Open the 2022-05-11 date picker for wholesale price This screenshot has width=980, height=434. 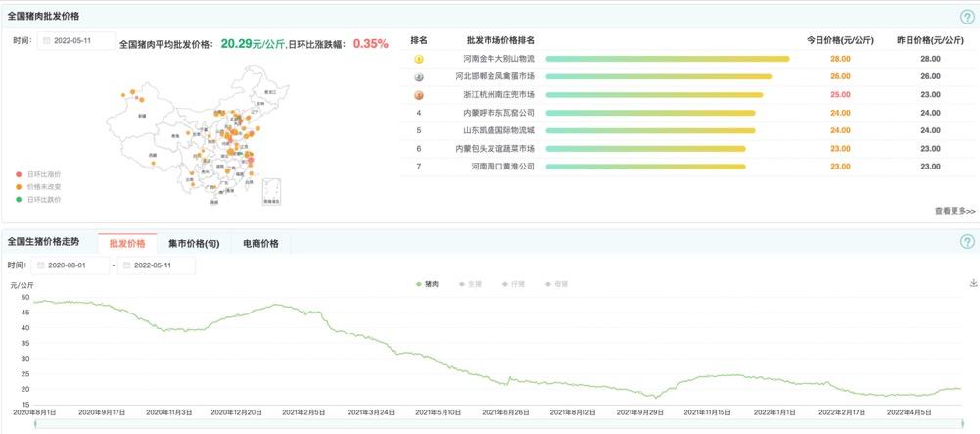(76, 41)
